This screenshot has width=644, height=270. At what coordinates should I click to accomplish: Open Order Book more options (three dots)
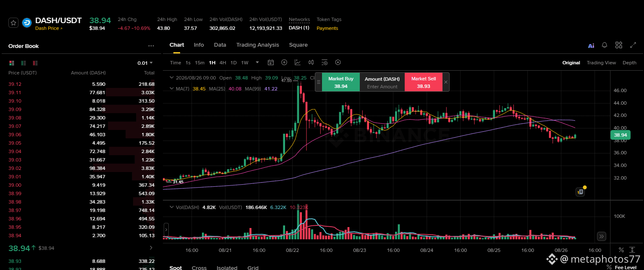151,46
